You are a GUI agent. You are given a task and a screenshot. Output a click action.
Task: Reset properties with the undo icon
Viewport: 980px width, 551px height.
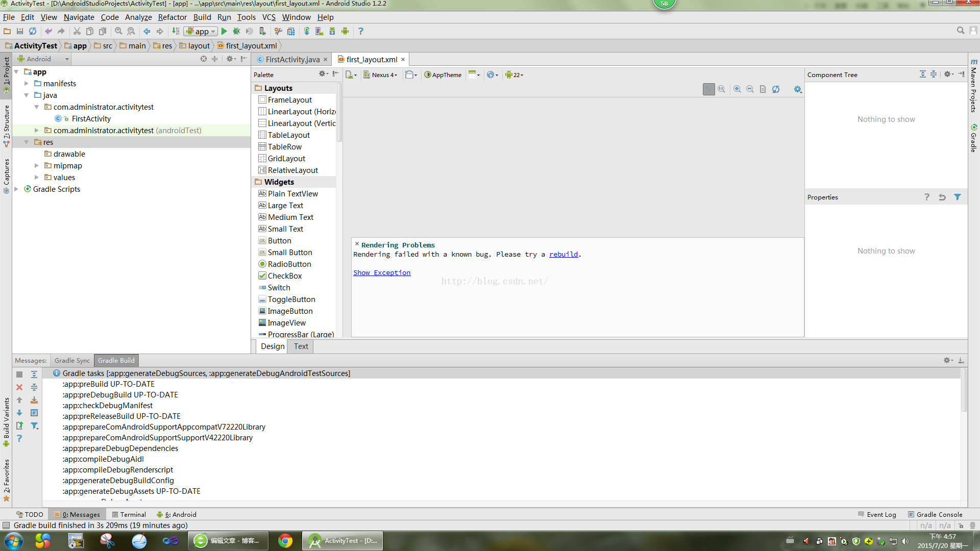942,197
